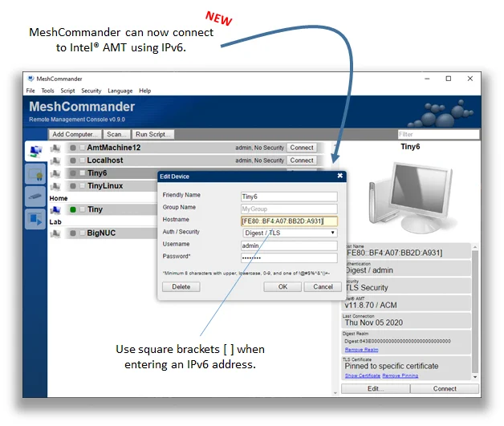Open the Computers tab icon in sidebar
Screen dimensions: 504x426
35,151
